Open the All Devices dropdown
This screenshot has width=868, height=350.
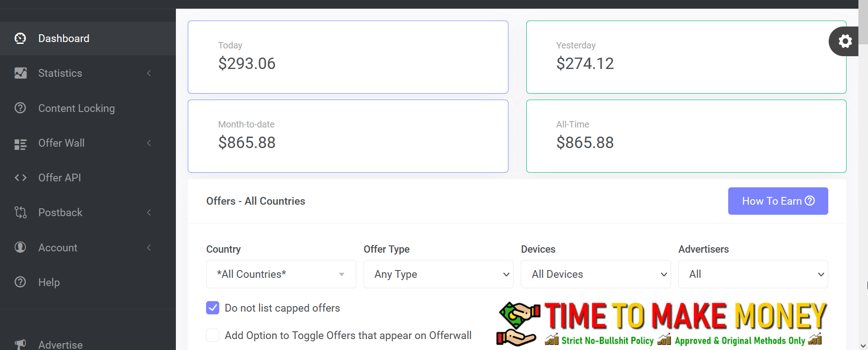[595, 274]
